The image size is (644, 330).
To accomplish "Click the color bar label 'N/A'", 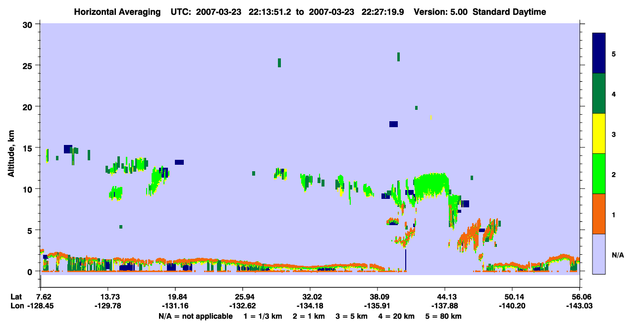I will click(618, 255).
